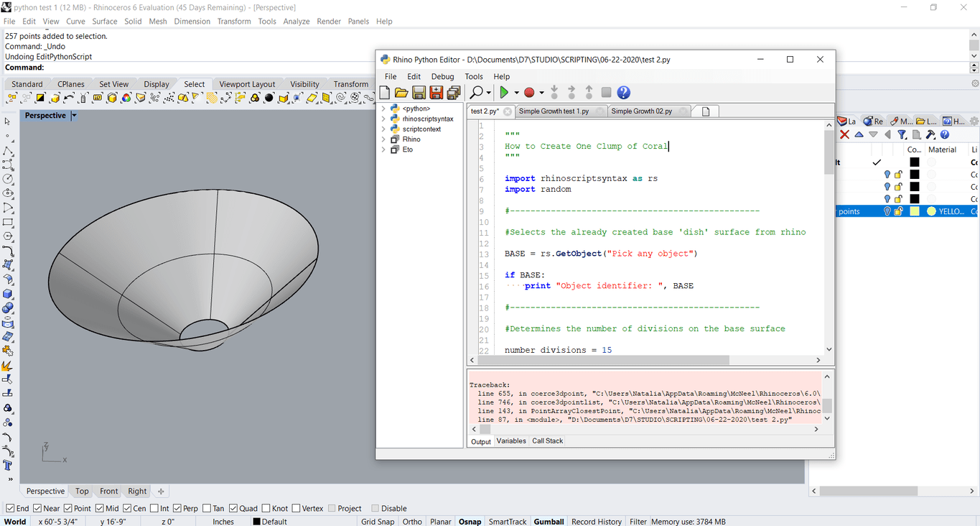The height and width of the screenshot is (526, 980).
Task: Open the magnifier search tool in the editor
Action: (x=476, y=93)
